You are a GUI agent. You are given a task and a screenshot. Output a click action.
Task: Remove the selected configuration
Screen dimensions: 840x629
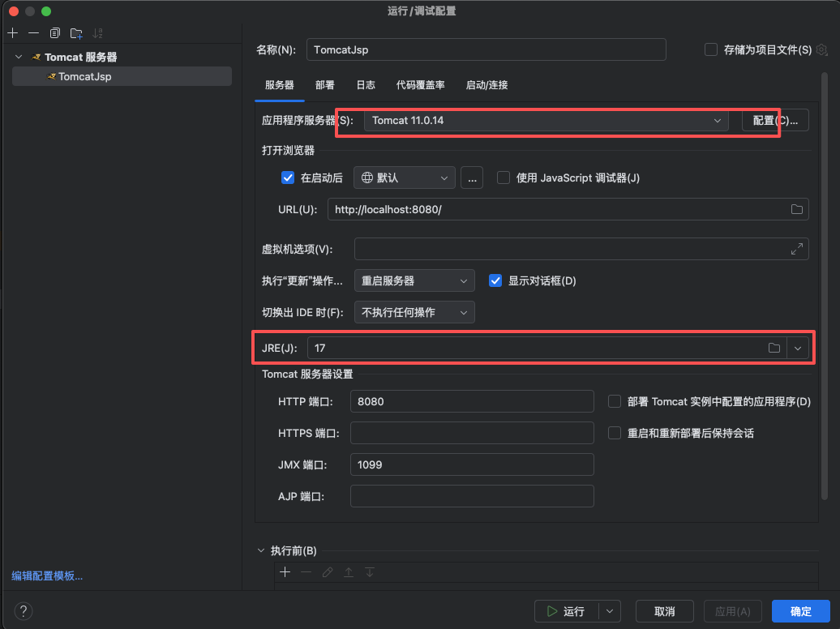coord(34,33)
